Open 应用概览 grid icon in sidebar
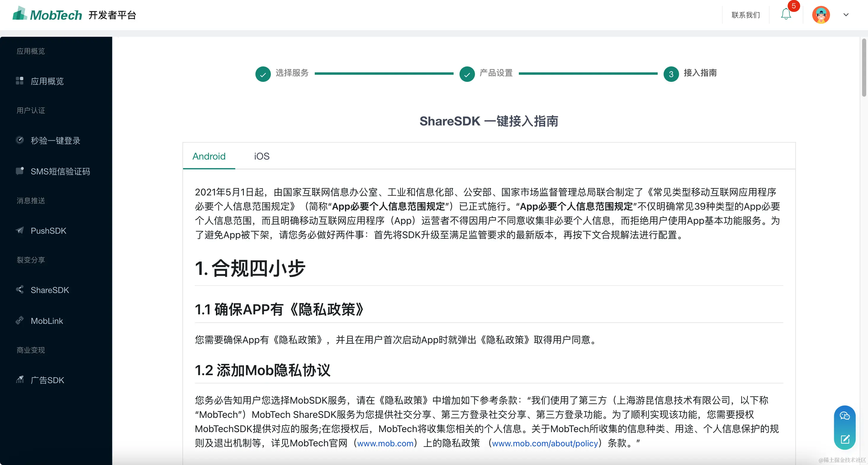This screenshot has height=465, width=868. [20, 81]
